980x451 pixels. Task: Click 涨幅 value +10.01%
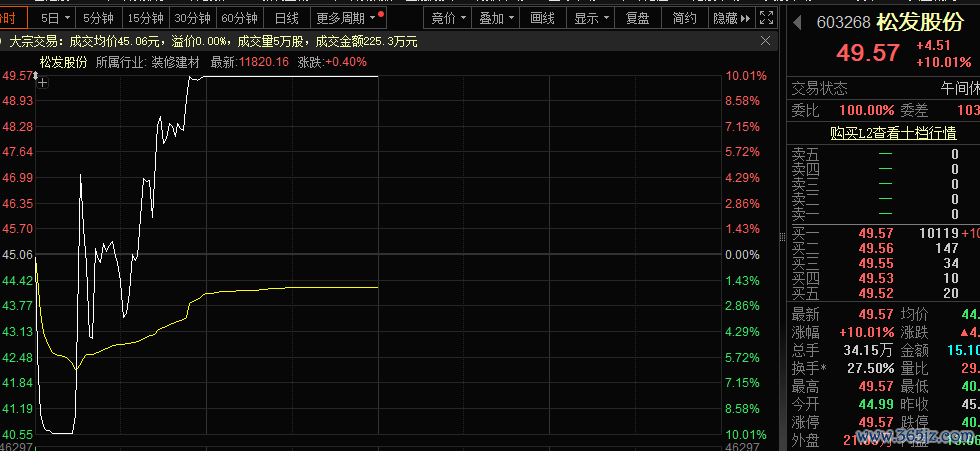pos(866,332)
